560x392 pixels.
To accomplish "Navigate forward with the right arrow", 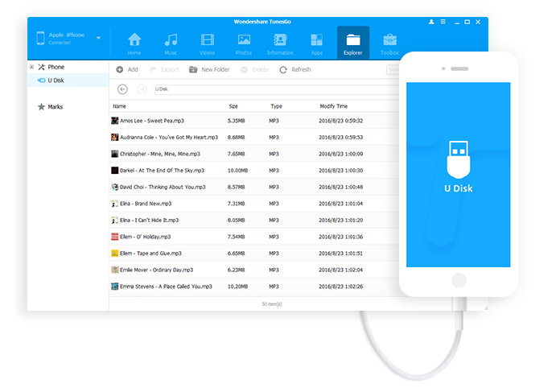I will [142, 89].
